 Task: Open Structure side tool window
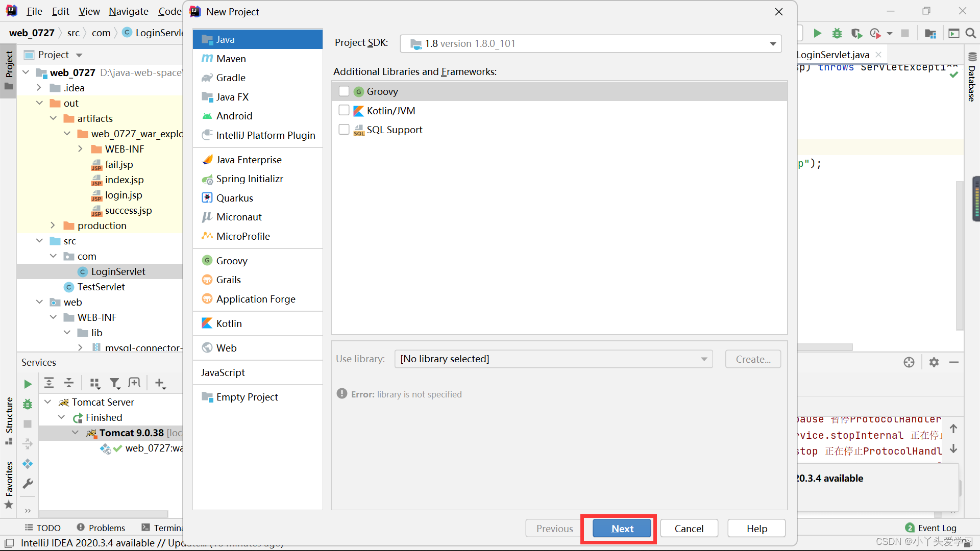click(x=9, y=420)
